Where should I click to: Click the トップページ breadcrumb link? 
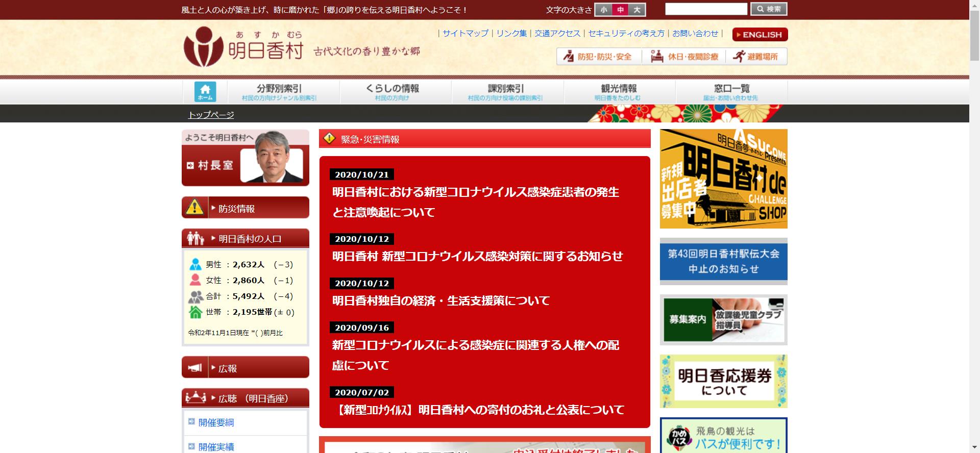[x=211, y=115]
